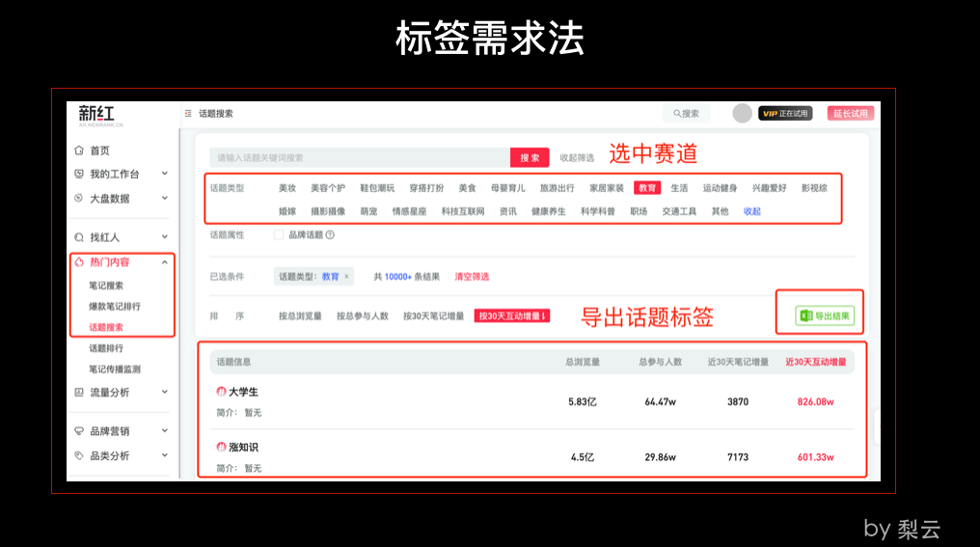Sort by 按30天互动增量
The image size is (980, 547).
click(x=512, y=315)
